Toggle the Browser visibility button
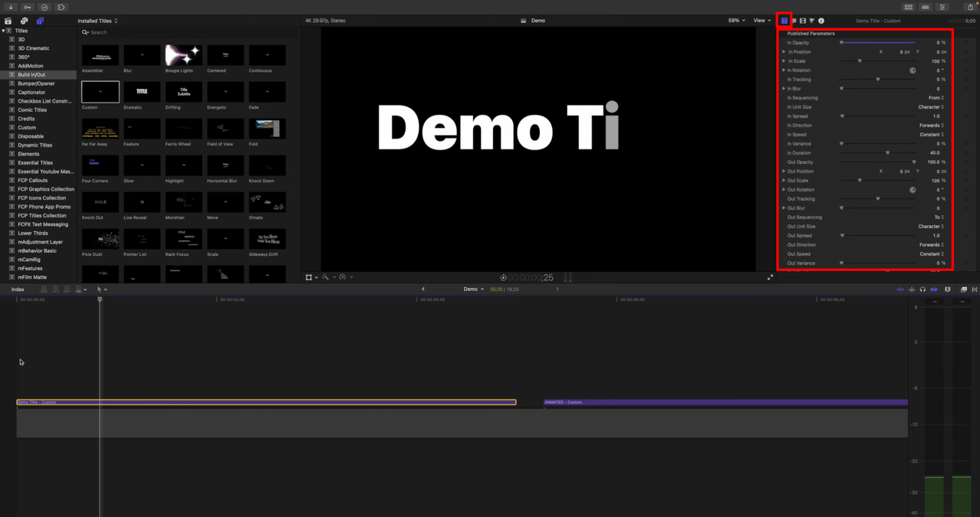 point(907,7)
